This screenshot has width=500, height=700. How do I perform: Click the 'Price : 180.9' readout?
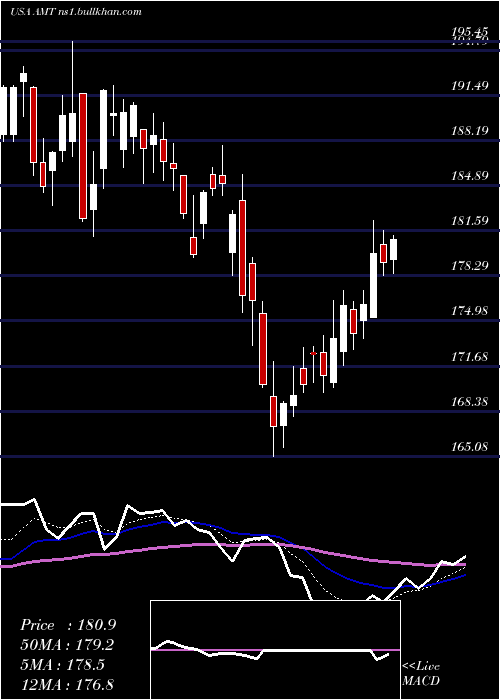[68, 625]
